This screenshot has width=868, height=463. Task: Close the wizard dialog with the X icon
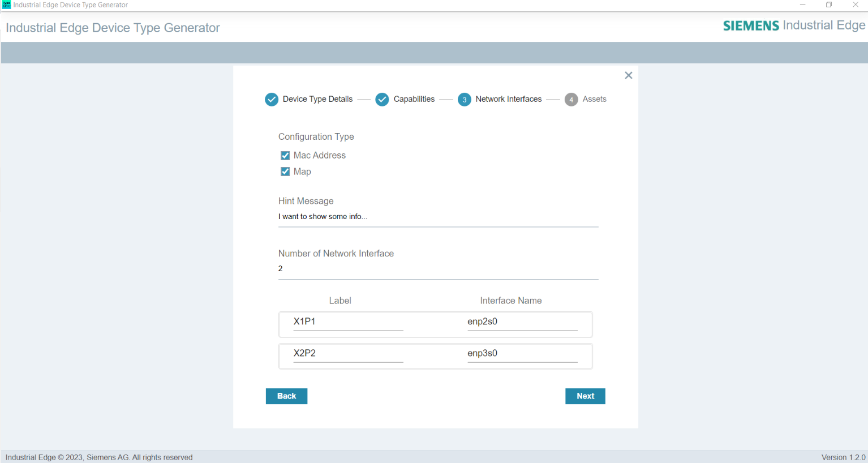(x=628, y=75)
